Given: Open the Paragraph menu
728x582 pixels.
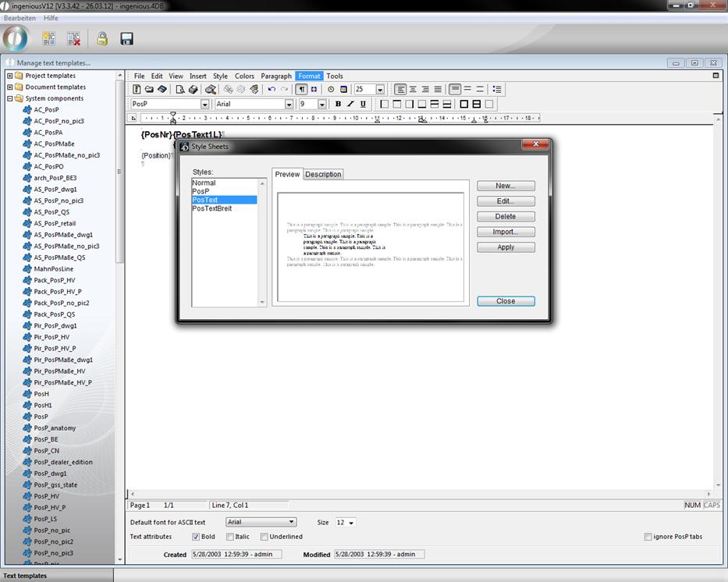Looking at the screenshot, I should [x=276, y=76].
